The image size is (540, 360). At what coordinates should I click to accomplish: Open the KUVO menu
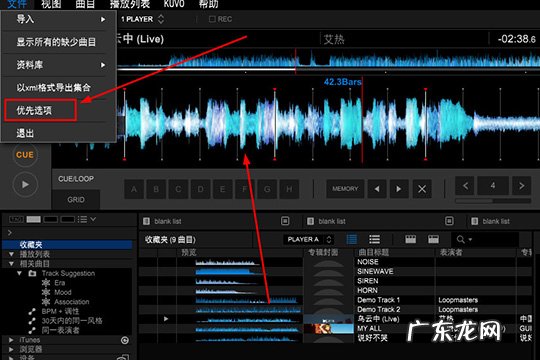tap(174, 4)
